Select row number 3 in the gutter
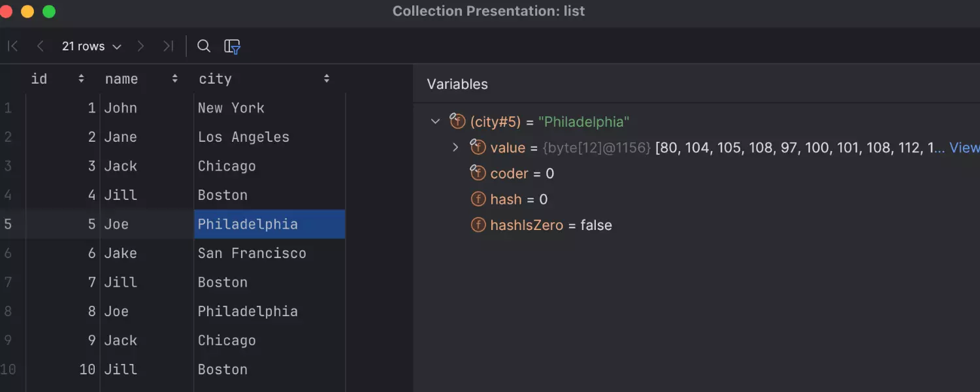Viewport: 980px width, 392px height. [x=8, y=166]
